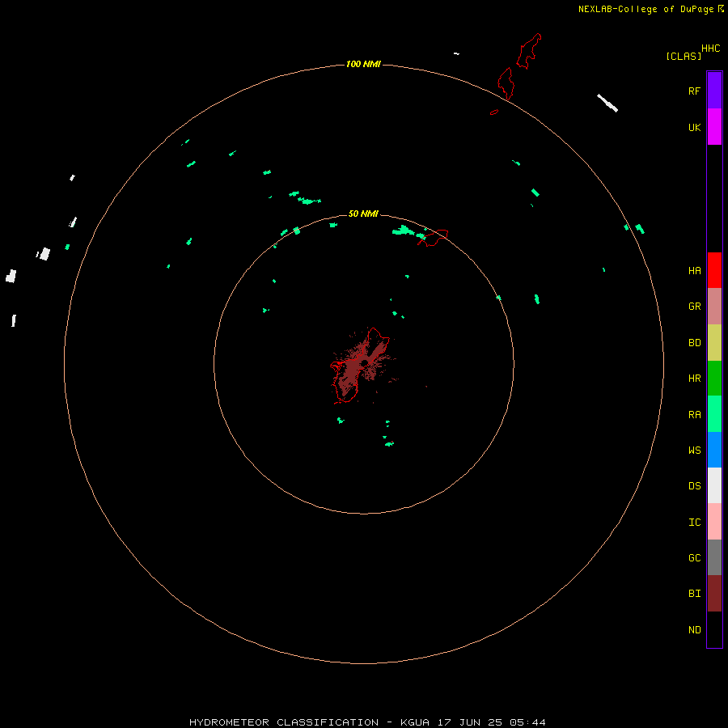Click the HHC product code text
Screen dimensions: 728x728
[711, 48]
